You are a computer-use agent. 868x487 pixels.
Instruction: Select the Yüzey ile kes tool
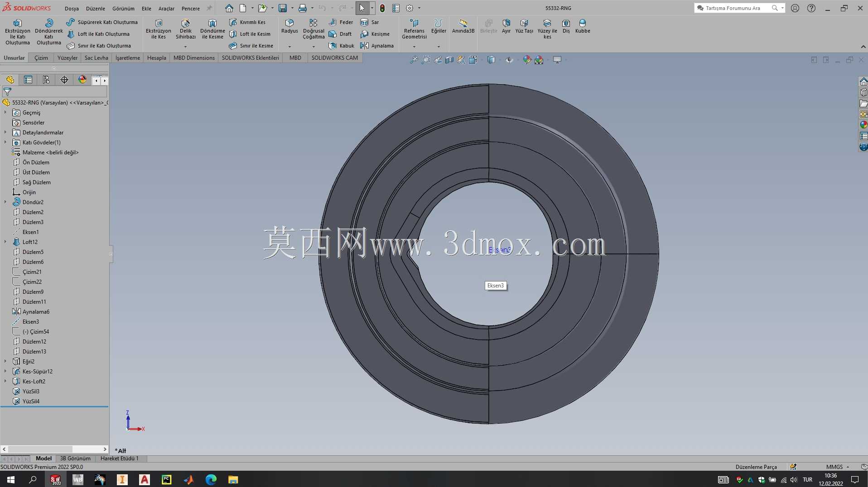(x=547, y=29)
